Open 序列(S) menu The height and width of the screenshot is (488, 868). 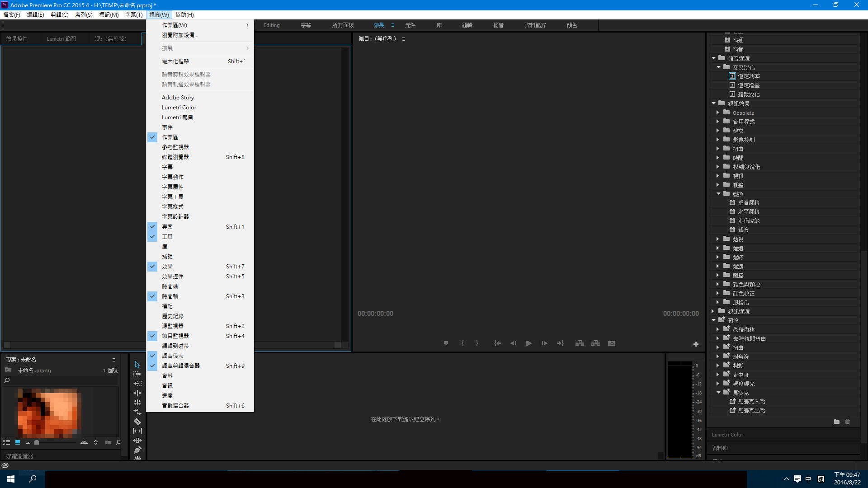click(x=84, y=14)
